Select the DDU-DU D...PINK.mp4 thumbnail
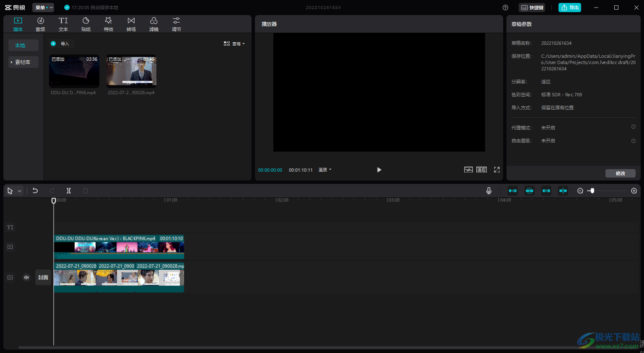This screenshot has height=353, width=644. click(74, 71)
